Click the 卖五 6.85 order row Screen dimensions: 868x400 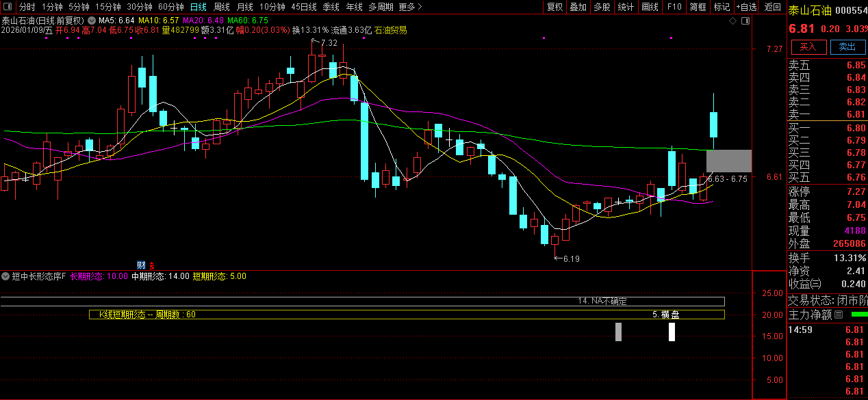click(827, 66)
